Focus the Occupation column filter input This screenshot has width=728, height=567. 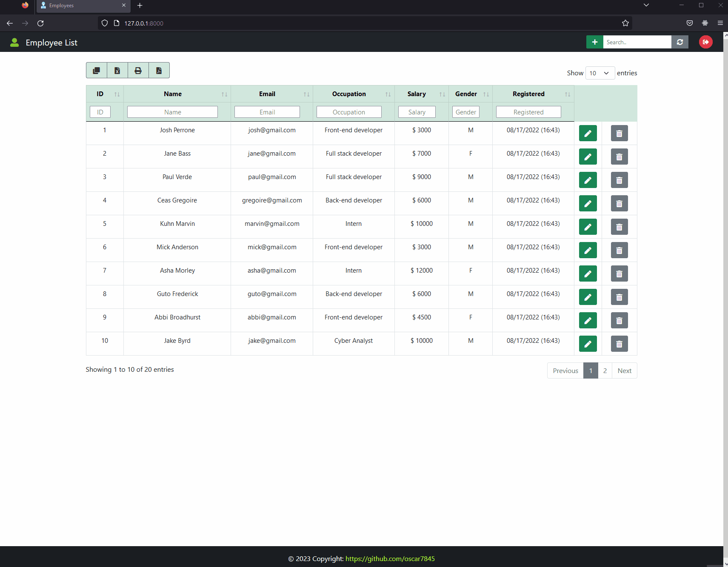[x=349, y=112]
